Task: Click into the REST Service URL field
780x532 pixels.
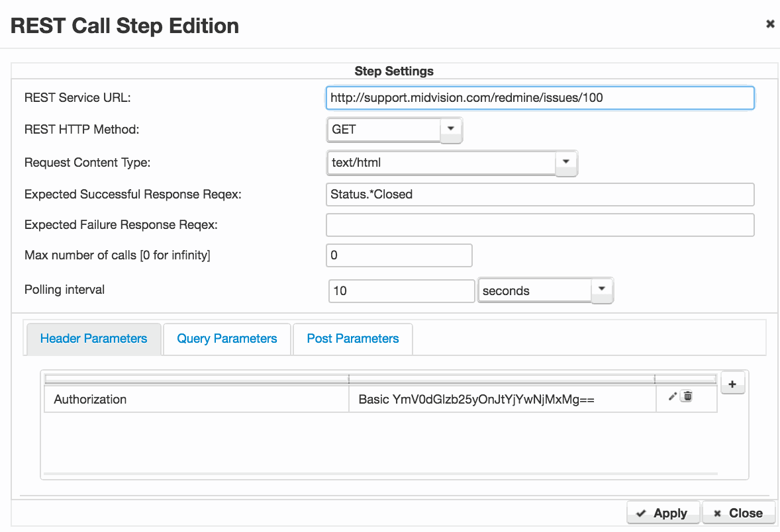Action: click(540, 98)
